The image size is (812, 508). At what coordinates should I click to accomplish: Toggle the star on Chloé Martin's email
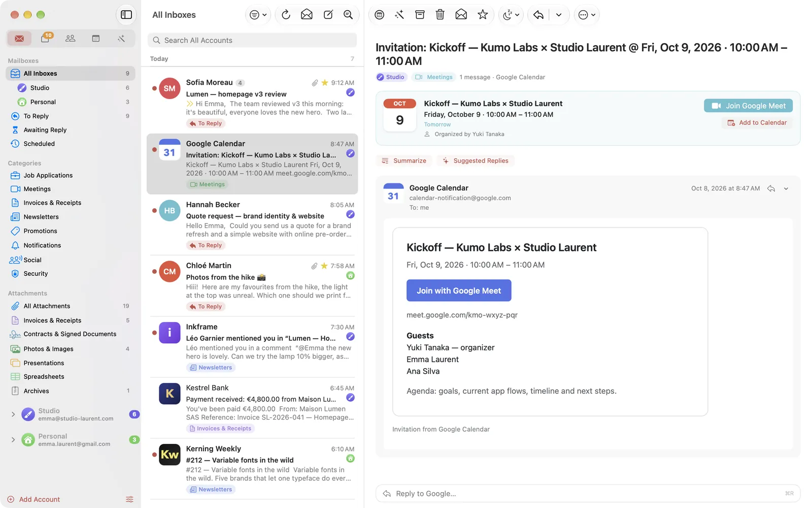tap(324, 266)
